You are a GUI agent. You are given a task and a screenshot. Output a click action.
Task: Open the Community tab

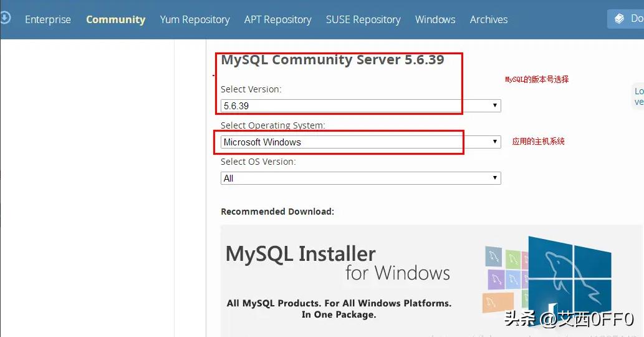point(115,19)
